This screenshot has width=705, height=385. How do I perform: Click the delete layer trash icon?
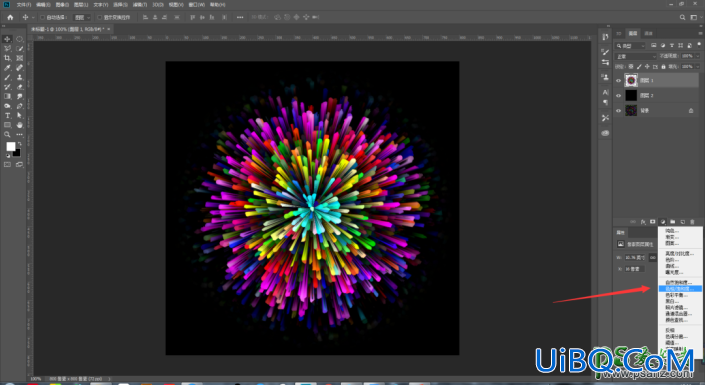pos(692,222)
